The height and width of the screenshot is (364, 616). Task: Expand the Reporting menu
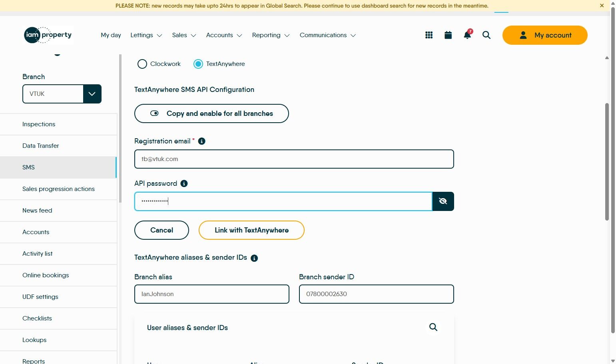[271, 35]
